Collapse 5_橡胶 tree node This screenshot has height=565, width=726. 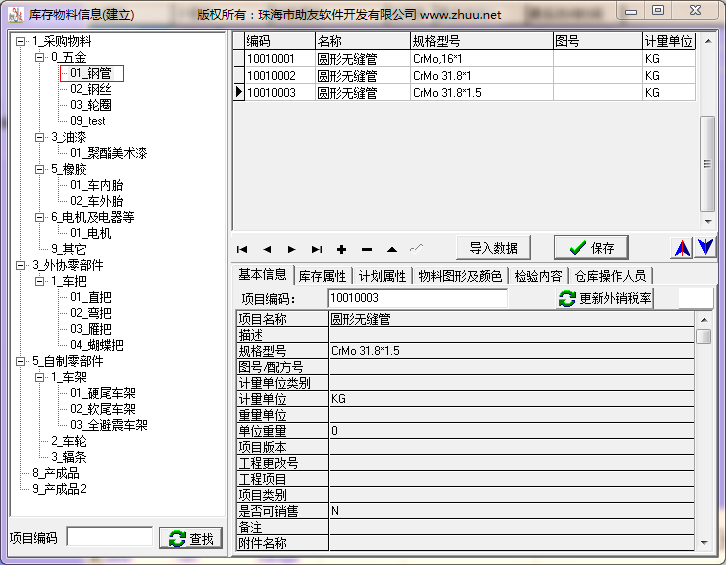pyautogui.click(x=39, y=170)
